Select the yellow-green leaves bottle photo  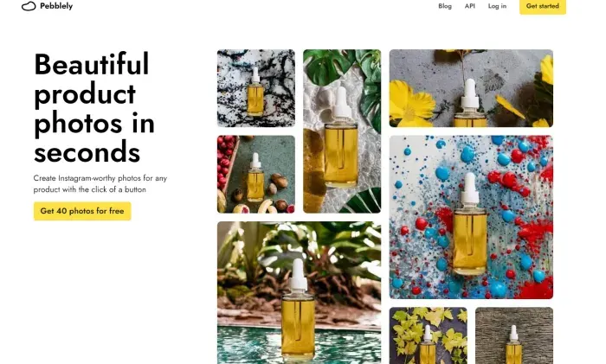click(x=429, y=335)
